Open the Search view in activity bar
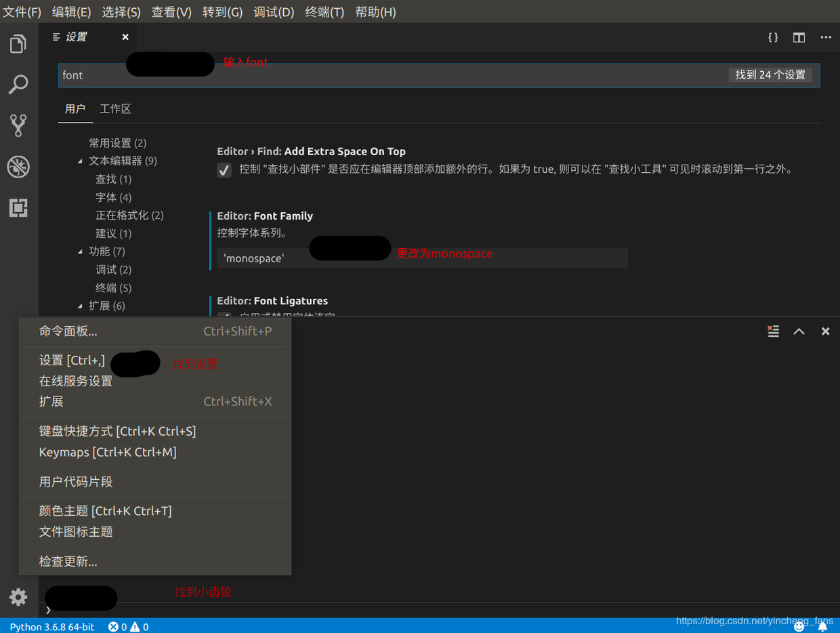Image resolution: width=840 pixels, height=633 pixels. (18, 84)
